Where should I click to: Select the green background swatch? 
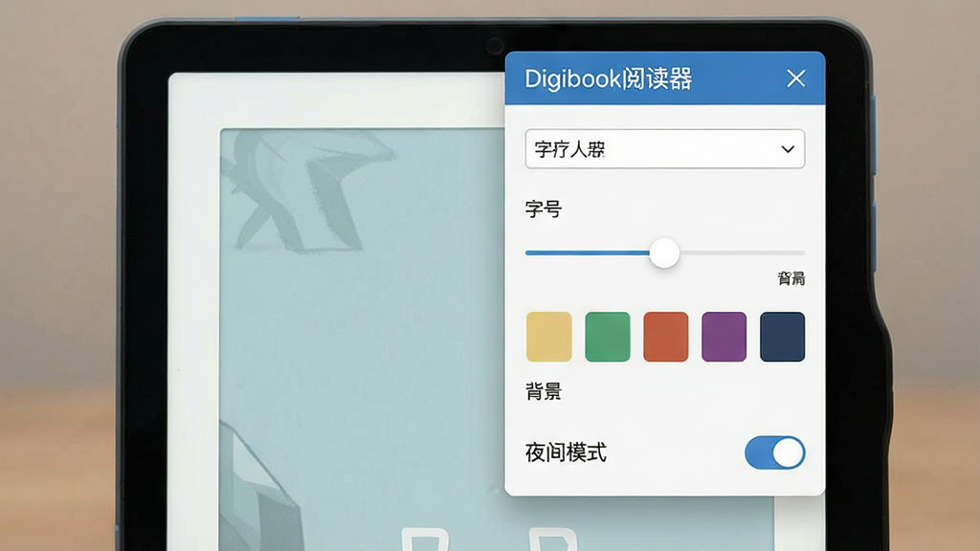608,337
